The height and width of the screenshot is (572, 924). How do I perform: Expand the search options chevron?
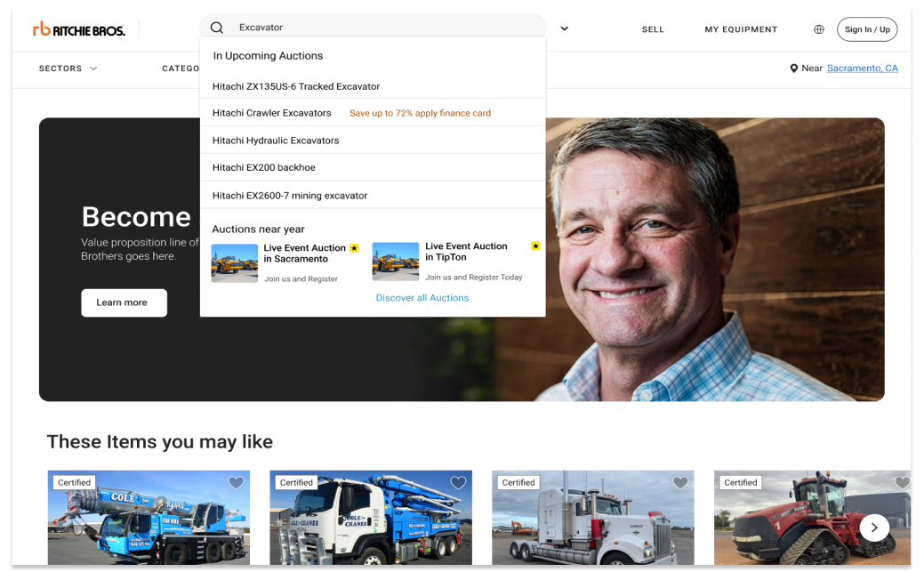coord(564,28)
